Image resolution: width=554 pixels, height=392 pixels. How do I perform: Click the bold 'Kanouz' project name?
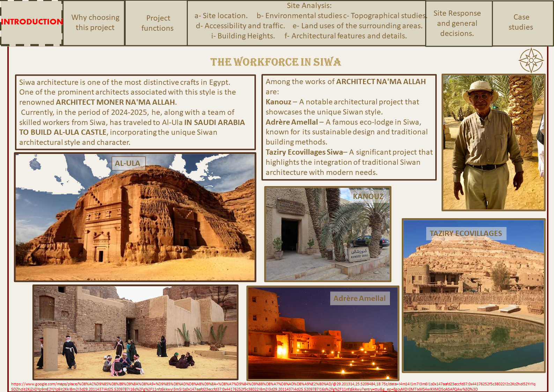[x=279, y=102]
